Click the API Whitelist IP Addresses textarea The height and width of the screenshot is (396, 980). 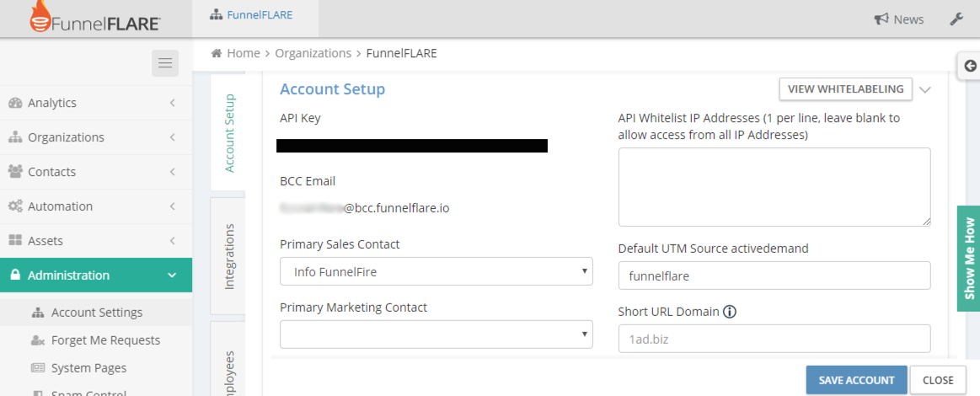point(774,187)
